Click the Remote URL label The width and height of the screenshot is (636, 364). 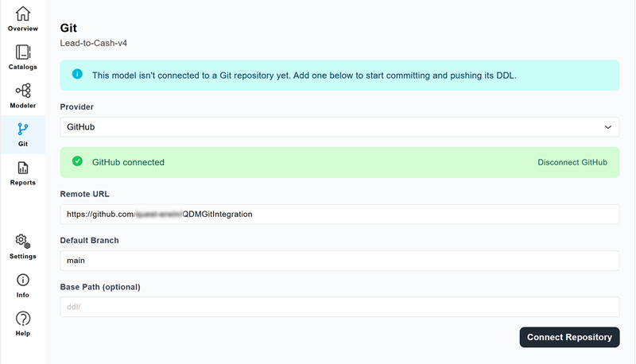coord(84,194)
